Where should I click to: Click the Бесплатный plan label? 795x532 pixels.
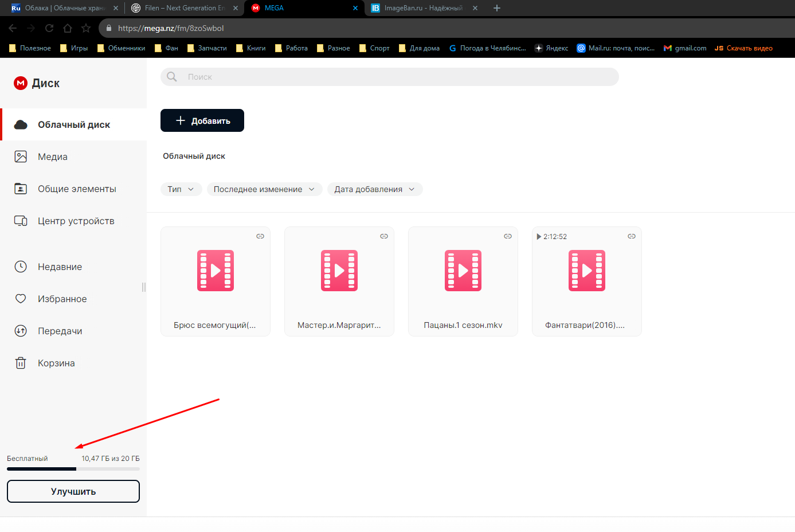coord(28,459)
